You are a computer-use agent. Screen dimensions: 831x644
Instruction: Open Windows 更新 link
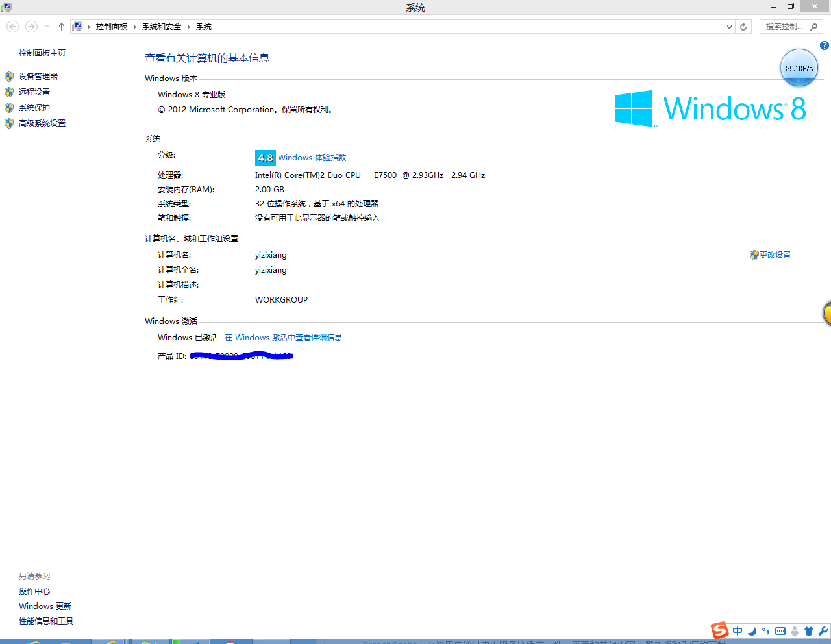click(x=45, y=606)
